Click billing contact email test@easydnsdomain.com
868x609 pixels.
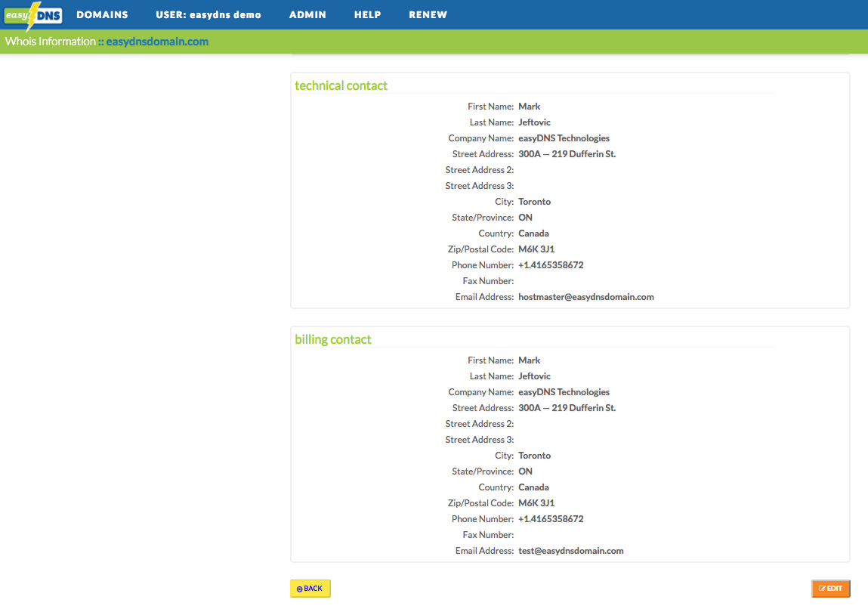570,551
